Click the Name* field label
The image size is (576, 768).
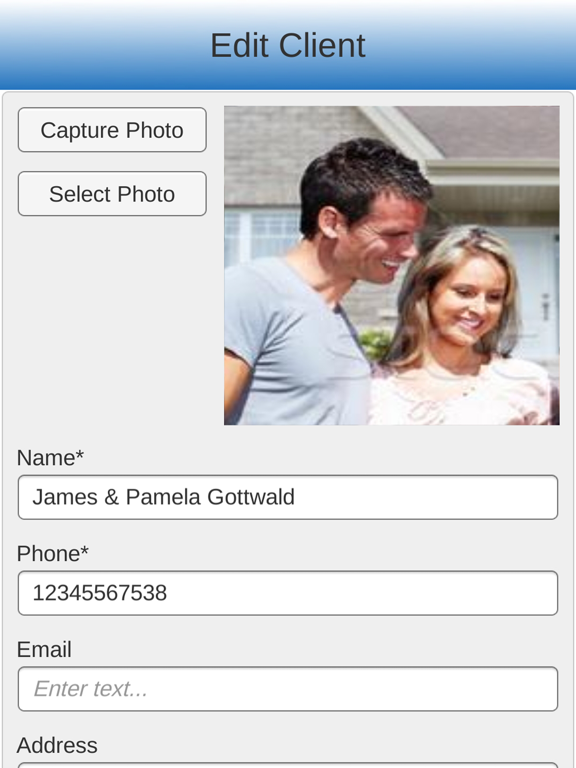(50, 458)
